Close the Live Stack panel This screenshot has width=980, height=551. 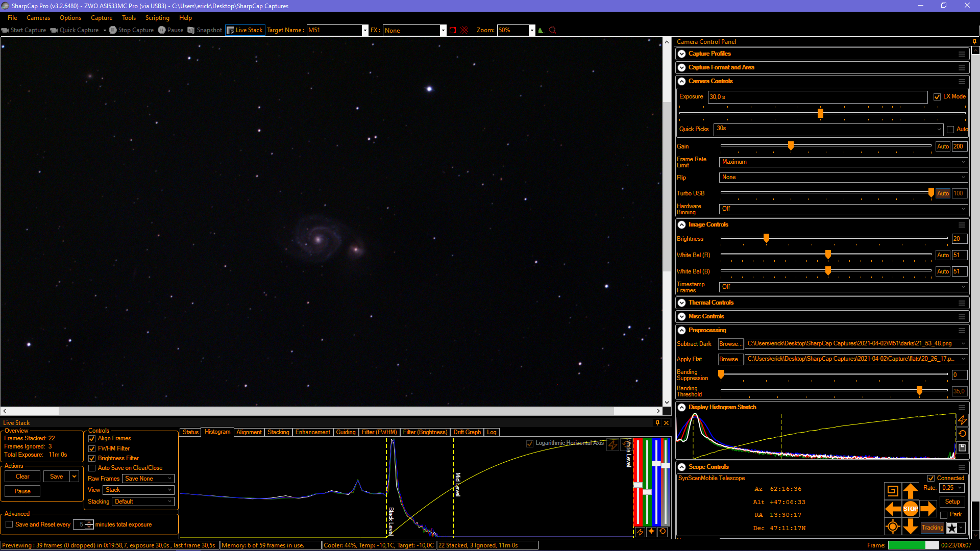(666, 423)
